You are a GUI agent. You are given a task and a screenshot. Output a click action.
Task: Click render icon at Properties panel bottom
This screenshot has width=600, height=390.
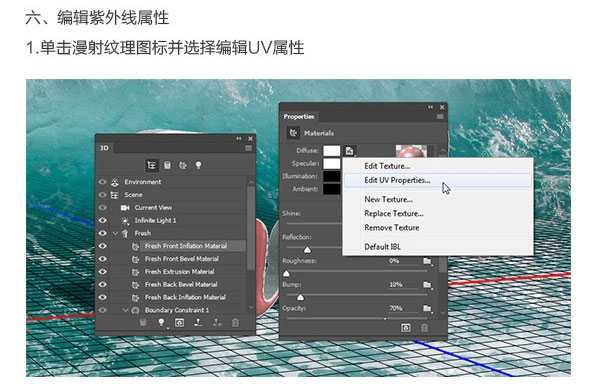406,328
